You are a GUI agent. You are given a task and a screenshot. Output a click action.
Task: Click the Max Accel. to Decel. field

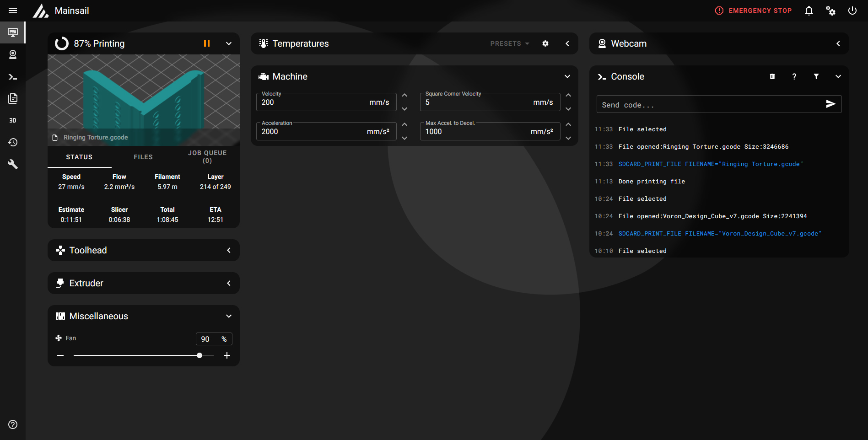pyautogui.click(x=490, y=131)
